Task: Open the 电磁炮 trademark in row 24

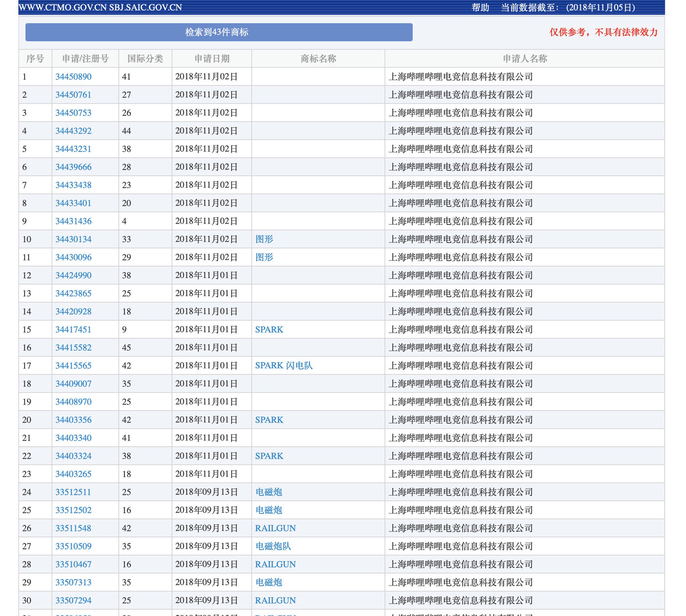Action: 269,492
